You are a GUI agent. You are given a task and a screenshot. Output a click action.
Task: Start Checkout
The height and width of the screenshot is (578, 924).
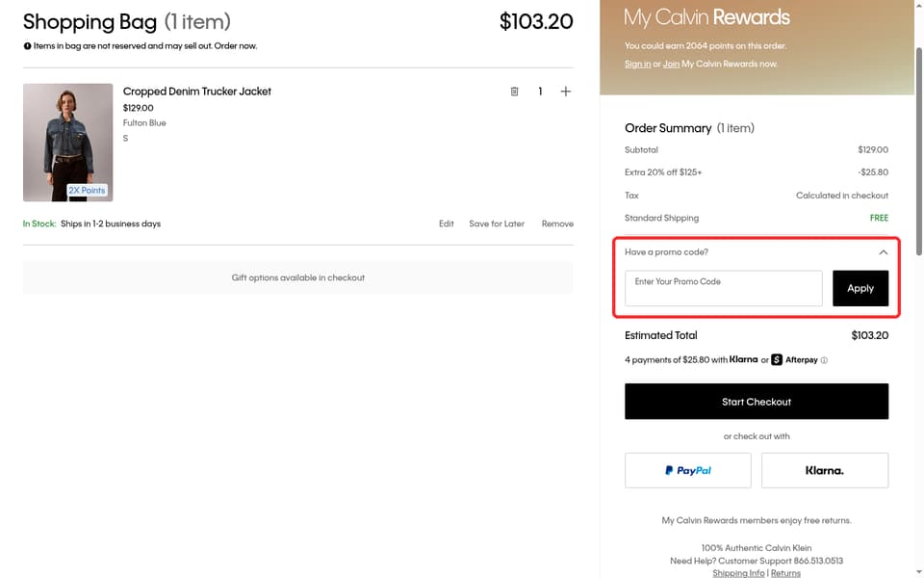(757, 402)
